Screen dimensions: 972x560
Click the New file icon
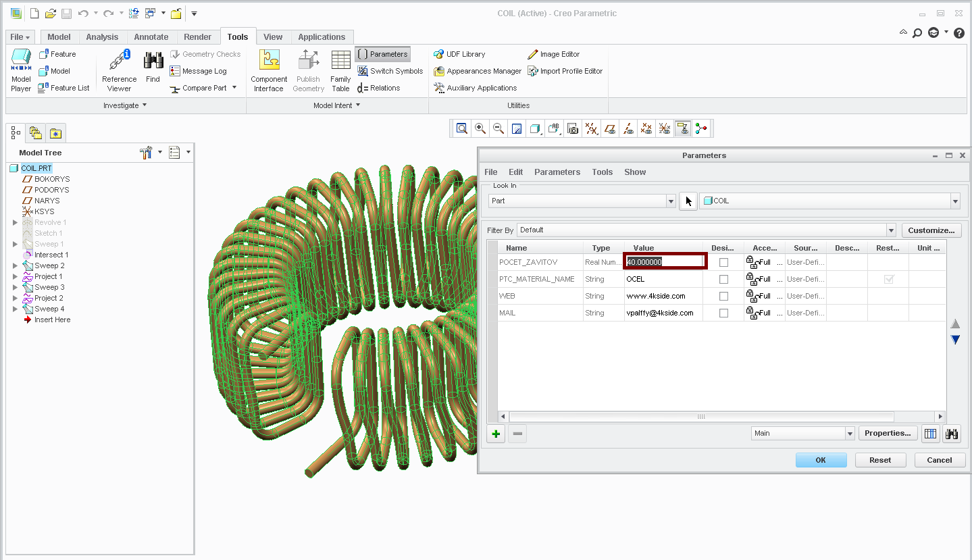click(x=34, y=14)
